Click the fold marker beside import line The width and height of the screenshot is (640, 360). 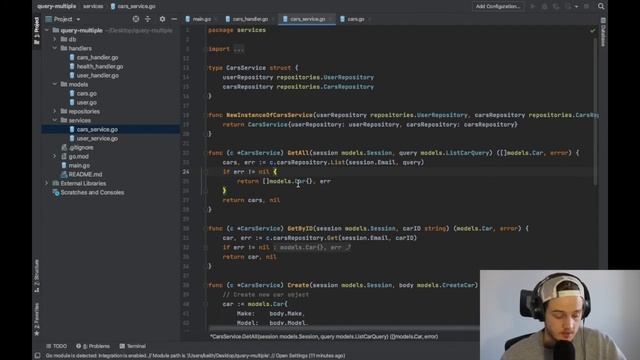(x=205, y=49)
